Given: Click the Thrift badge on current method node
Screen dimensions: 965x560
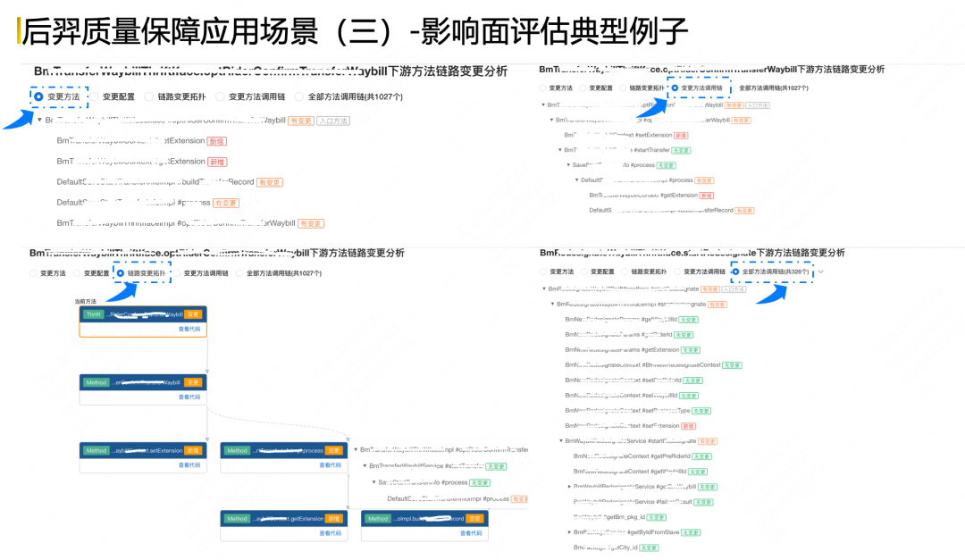Looking at the screenshot, I should [x=93, y=314].
